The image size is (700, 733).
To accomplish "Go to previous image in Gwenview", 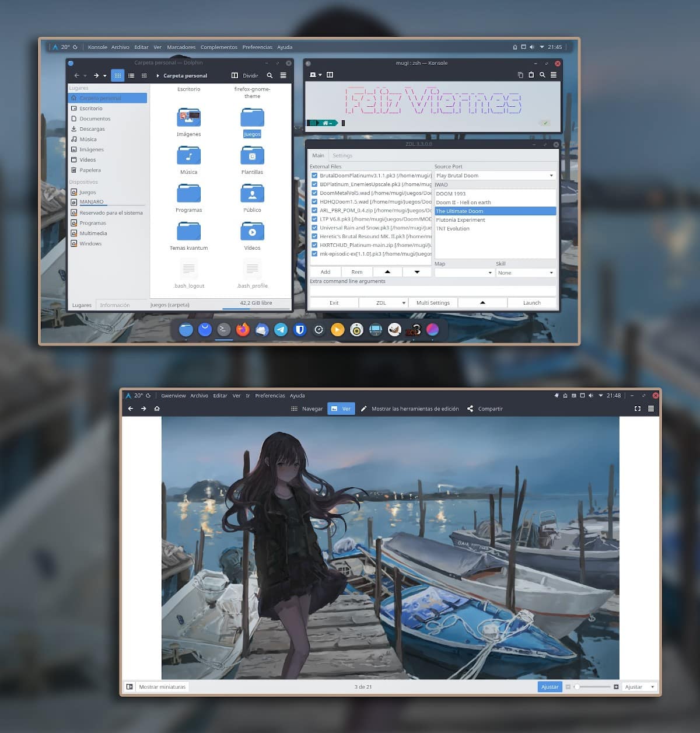I will (130, 409).
